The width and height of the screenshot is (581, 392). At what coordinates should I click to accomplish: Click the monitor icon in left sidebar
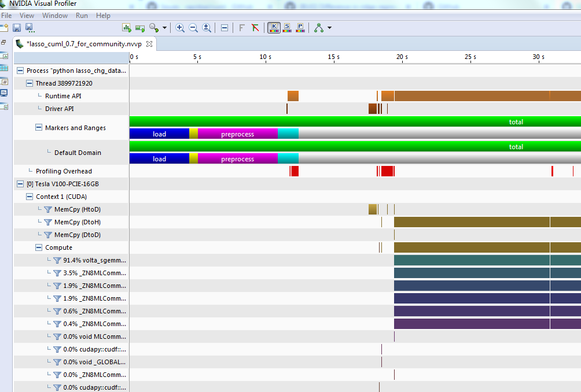pos(3,93)
